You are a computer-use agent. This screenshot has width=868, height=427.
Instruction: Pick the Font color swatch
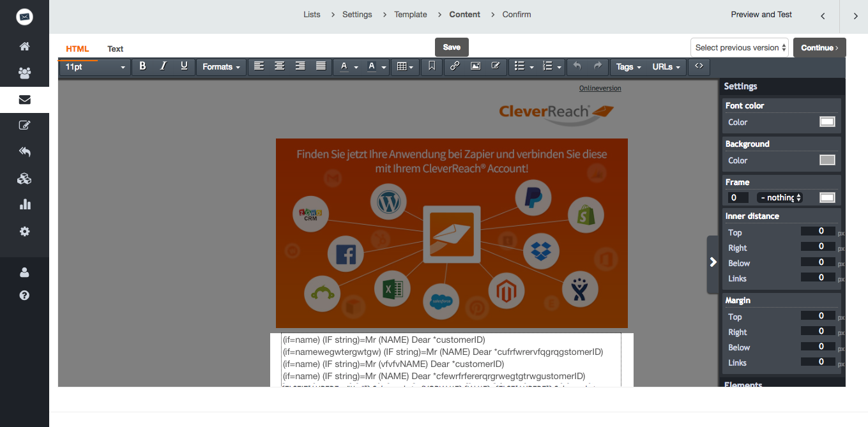827,122
